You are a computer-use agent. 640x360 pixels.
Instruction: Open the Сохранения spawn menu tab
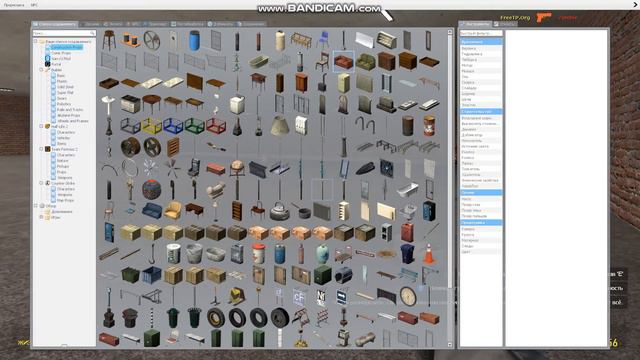251,24
